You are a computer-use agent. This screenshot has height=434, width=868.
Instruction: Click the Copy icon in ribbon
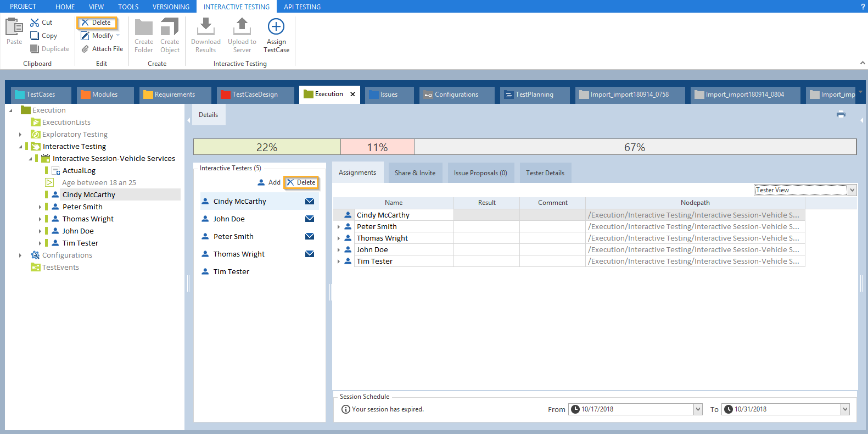pyautogui.click(x=35, y=36)
